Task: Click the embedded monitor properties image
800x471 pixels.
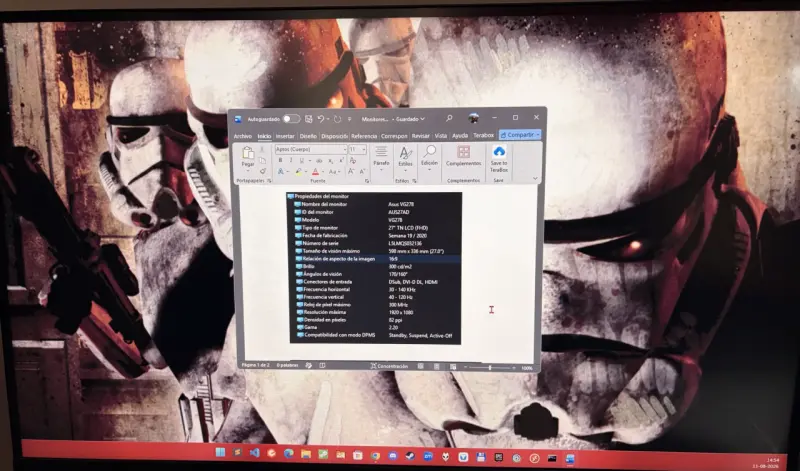Action: click(374, 267)
